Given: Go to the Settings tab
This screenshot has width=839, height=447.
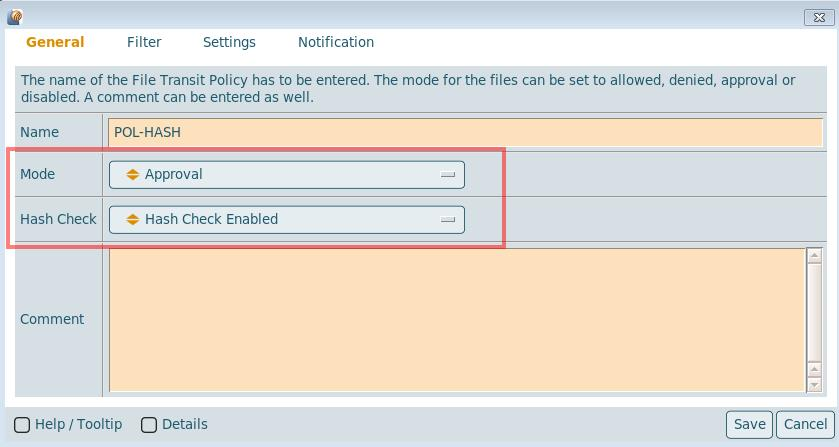Looking at the screenshot, I should (x=229, y=42).
